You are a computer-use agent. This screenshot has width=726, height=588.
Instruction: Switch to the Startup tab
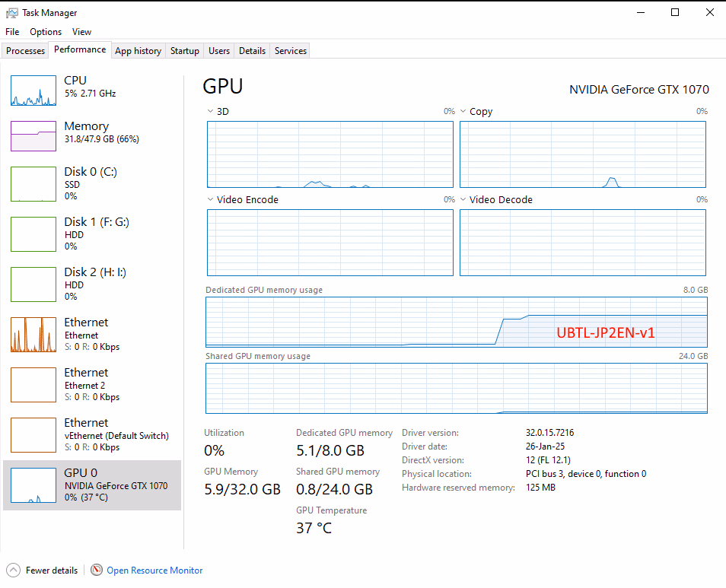185,51
